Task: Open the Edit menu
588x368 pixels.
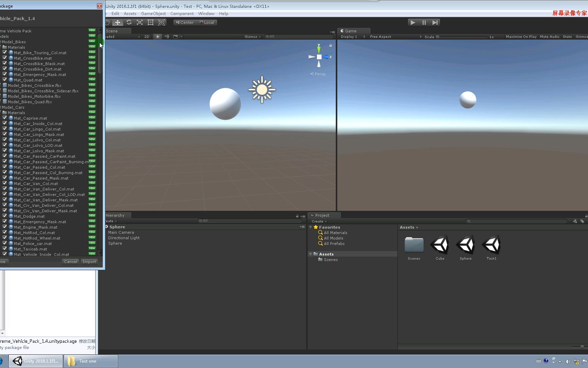Action: [115, 14]
